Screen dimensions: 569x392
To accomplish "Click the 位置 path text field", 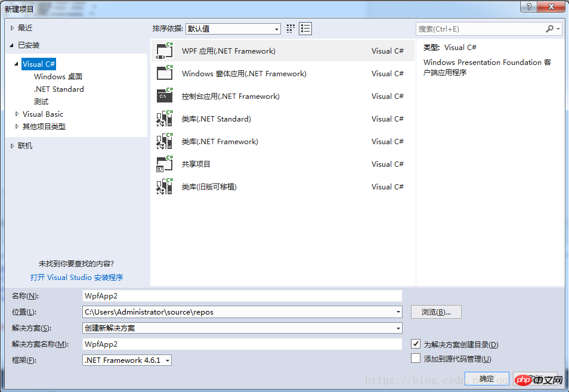I will [239, 312].
